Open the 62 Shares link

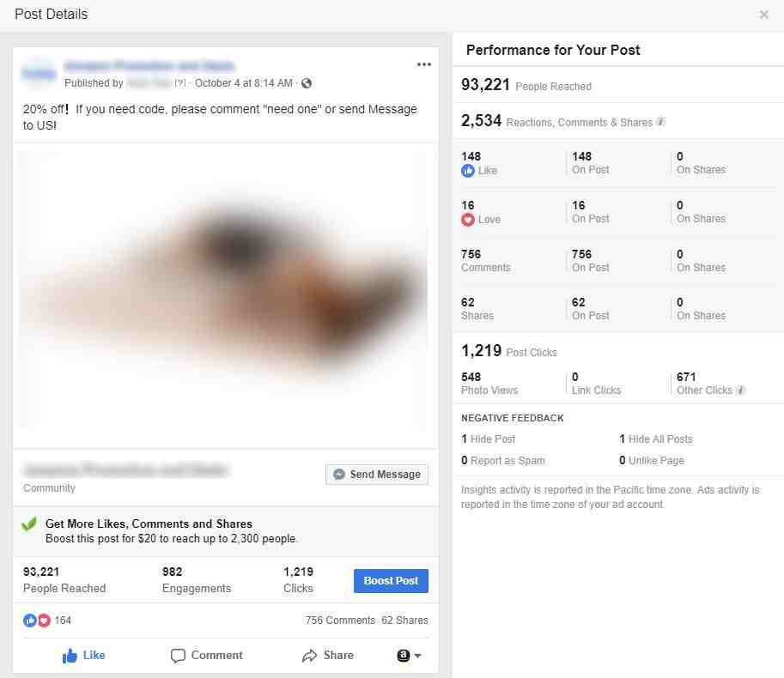(x=404, y=620)
